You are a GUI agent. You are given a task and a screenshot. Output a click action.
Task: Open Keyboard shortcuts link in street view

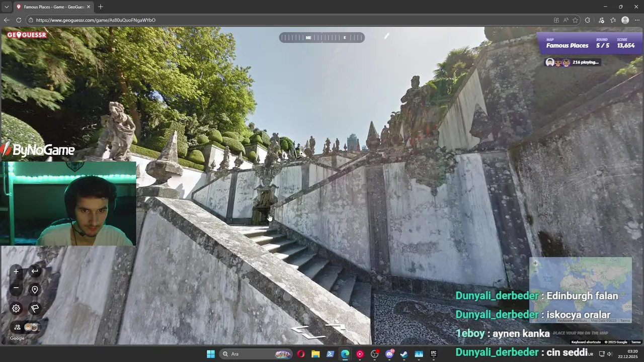pos(586,342)
